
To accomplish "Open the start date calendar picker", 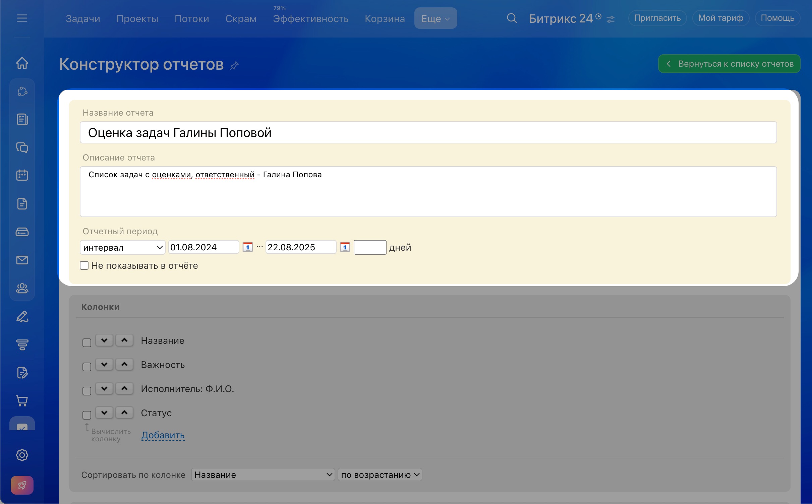I will tap(247, 247).
